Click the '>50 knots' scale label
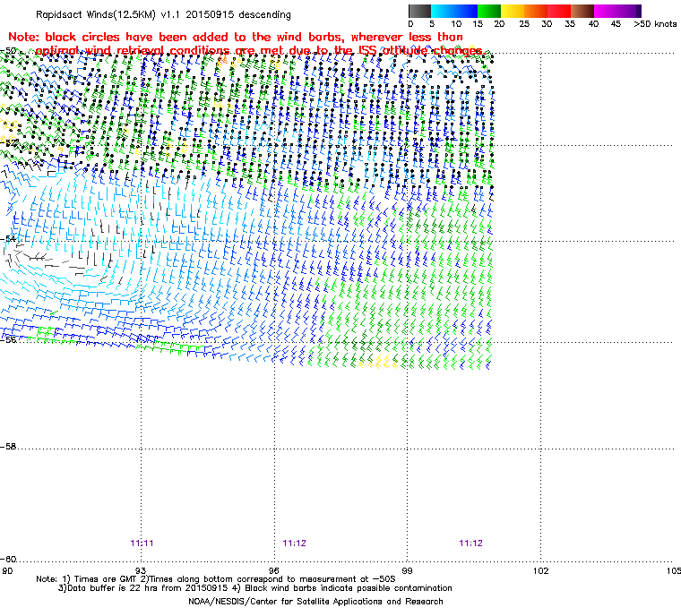The image size is (681, 616). (655, 24)
